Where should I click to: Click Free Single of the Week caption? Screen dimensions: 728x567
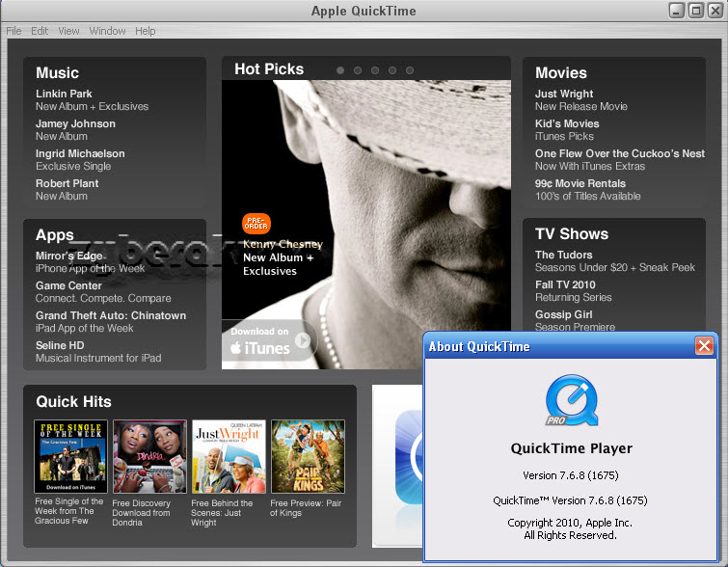click(x=68, y=511)
